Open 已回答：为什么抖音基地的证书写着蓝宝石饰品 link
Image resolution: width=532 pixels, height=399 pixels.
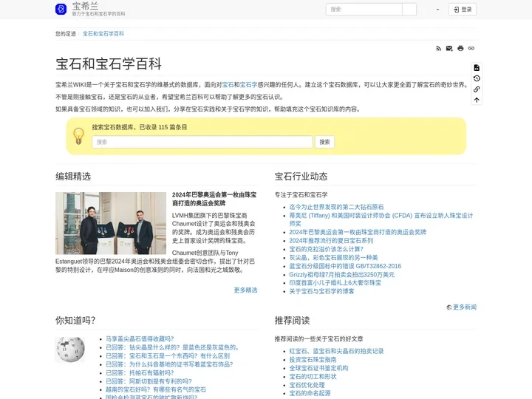tap(169, 364)
